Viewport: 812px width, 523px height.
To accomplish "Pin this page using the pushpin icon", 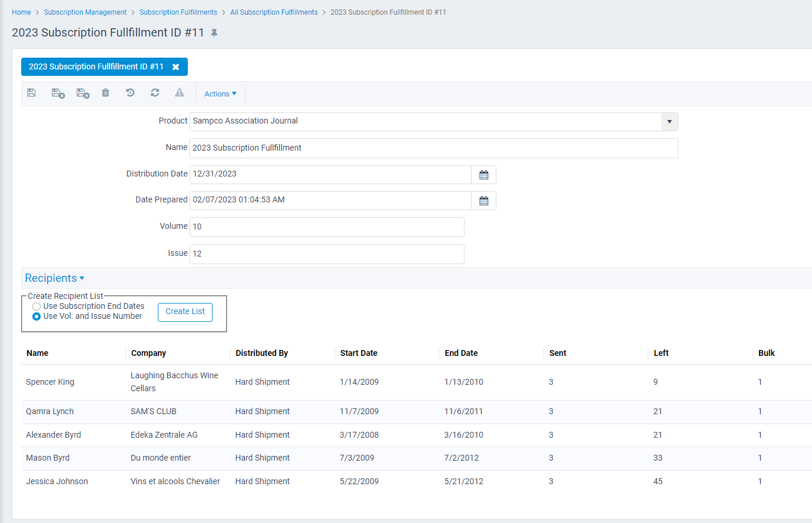I will 214,33.
